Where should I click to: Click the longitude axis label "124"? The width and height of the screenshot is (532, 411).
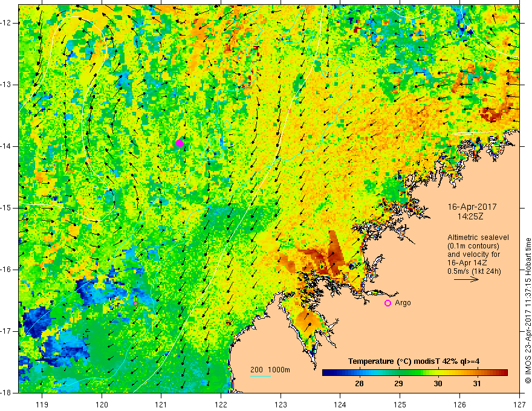point(340,404)
